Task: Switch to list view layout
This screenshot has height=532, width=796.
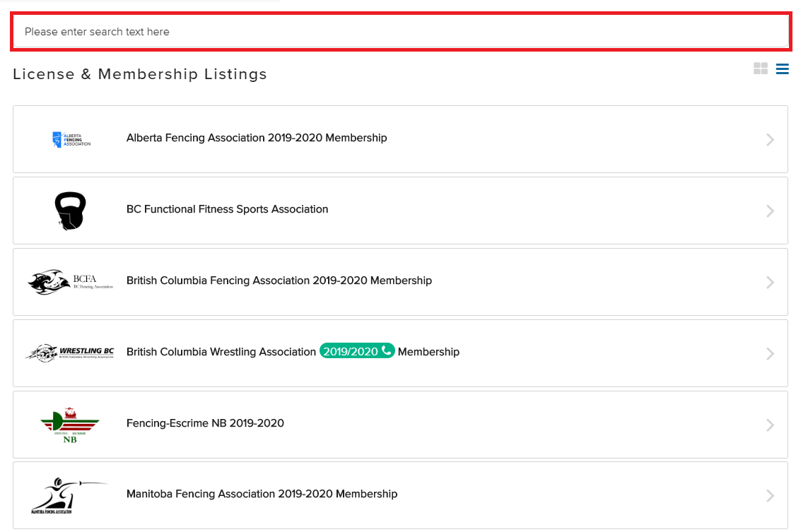Action: click(782, 69)
